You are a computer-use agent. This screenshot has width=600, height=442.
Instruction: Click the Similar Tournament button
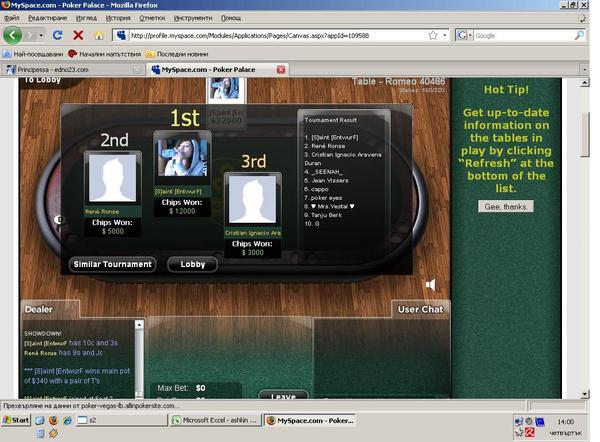[112, 264]
